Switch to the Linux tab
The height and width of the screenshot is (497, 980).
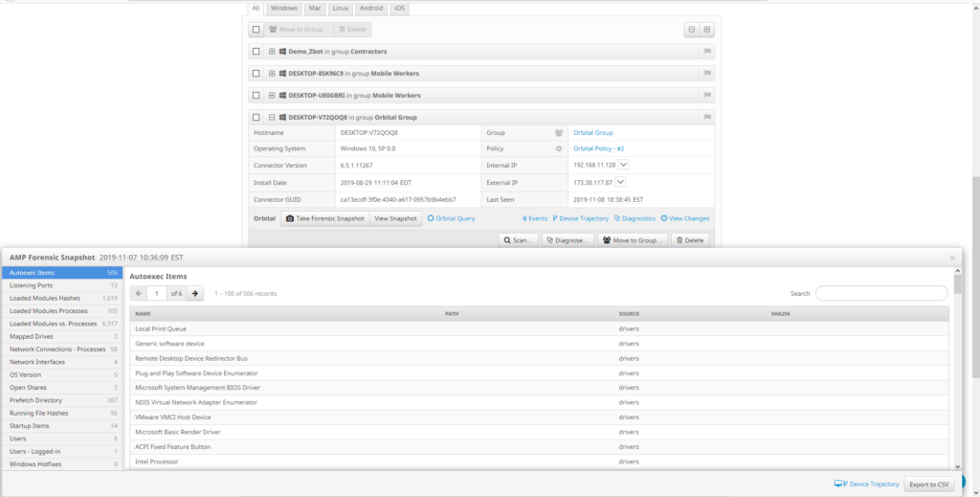point(340,8)
